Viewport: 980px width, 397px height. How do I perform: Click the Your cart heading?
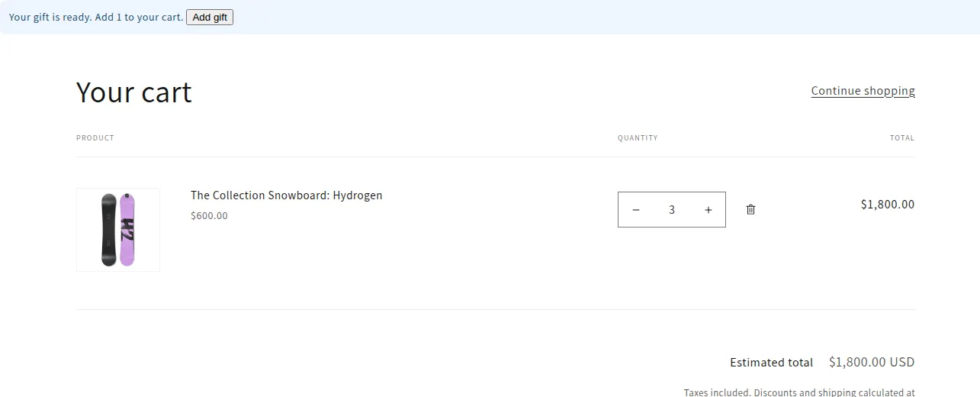134,92
